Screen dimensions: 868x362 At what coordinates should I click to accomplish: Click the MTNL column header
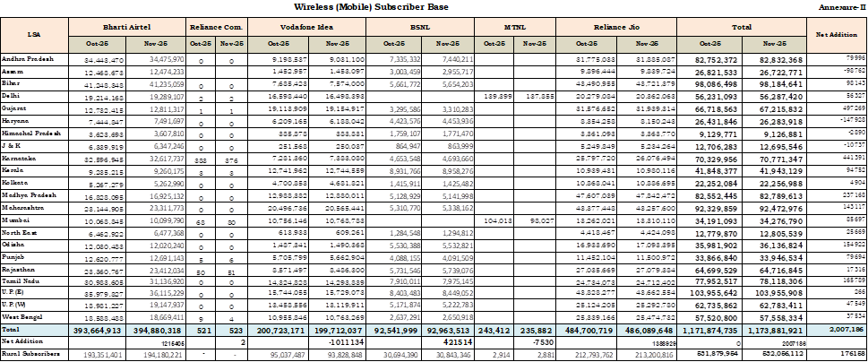pos(515,28)
